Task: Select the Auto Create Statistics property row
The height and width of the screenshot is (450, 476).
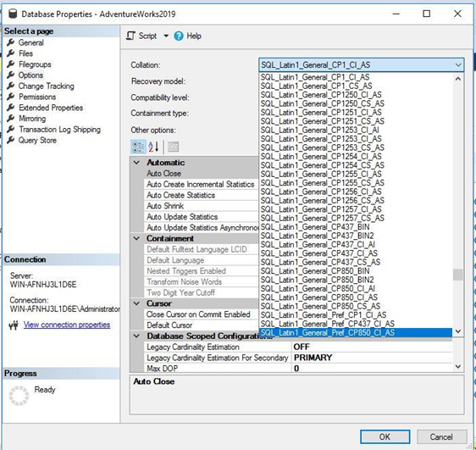Action: pyautogui.click(x=202, y=195)
